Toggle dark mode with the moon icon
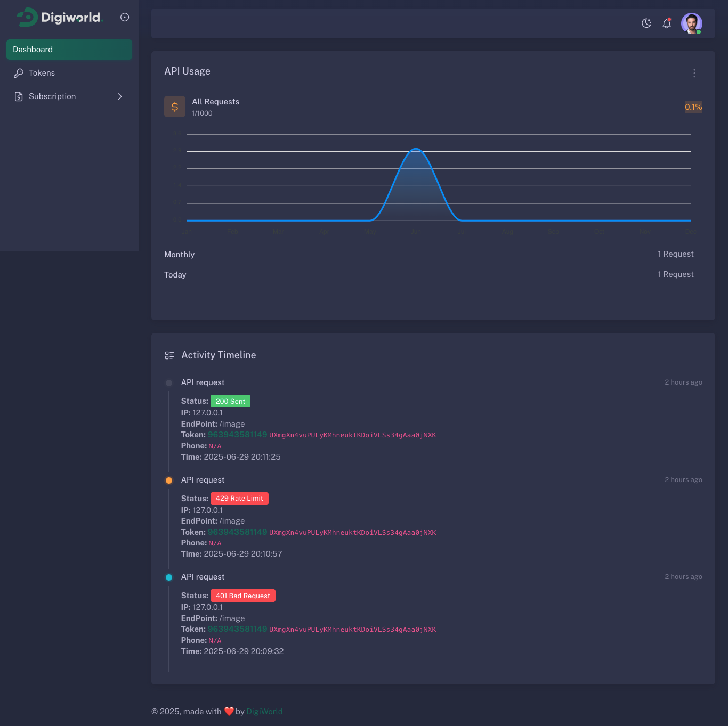This screenshot has height=726, width=728. point(646,23)
